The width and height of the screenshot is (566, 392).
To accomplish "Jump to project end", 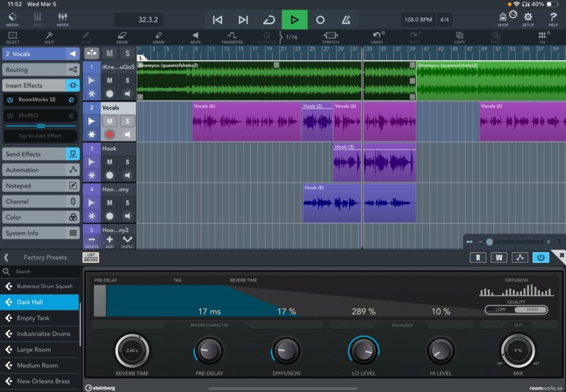I will 243,20.
